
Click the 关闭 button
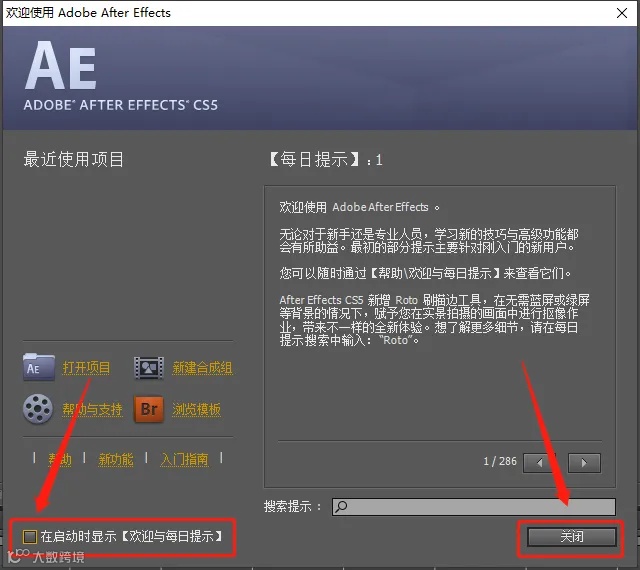[571, 537]
